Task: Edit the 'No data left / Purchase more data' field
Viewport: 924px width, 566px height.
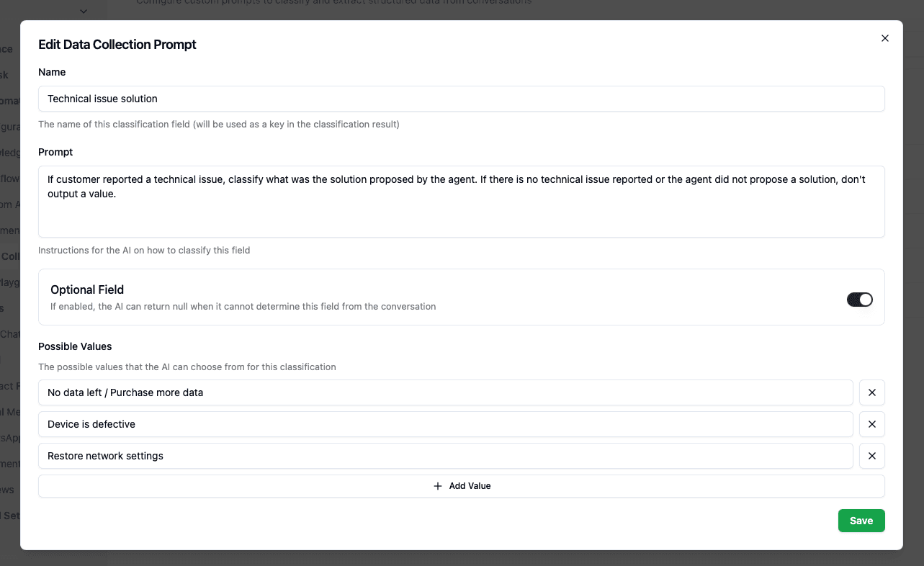Action: [x=445, y=392]
